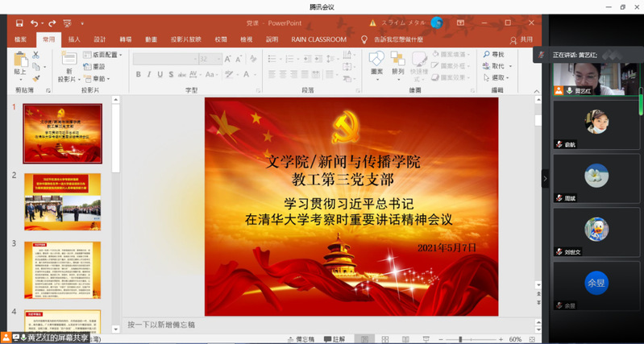Open the File (檔案) tab
This screenshot has width=644, height=344.
tap(20, 39)
